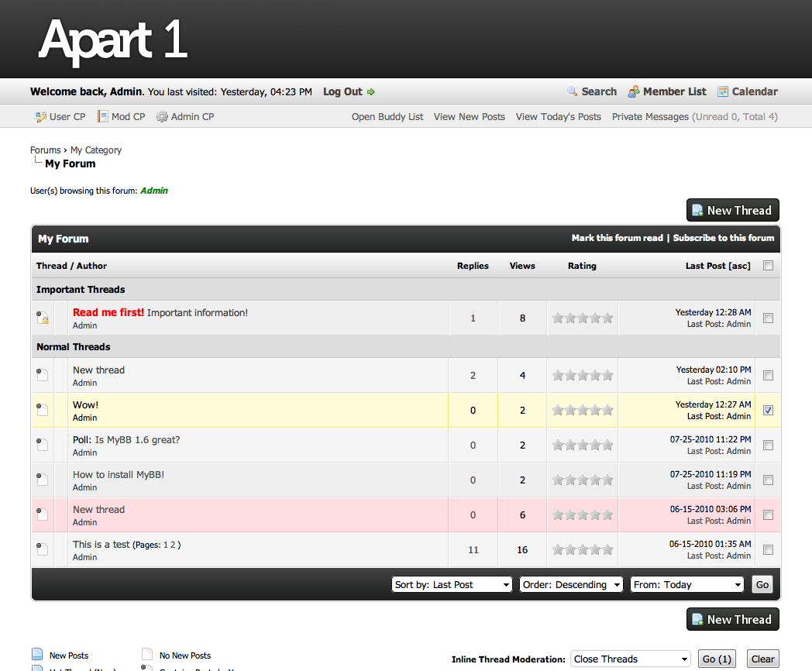Viewport: 812px width, 671px height.
Task: Click the User CP icon
Action: [41, 117]
